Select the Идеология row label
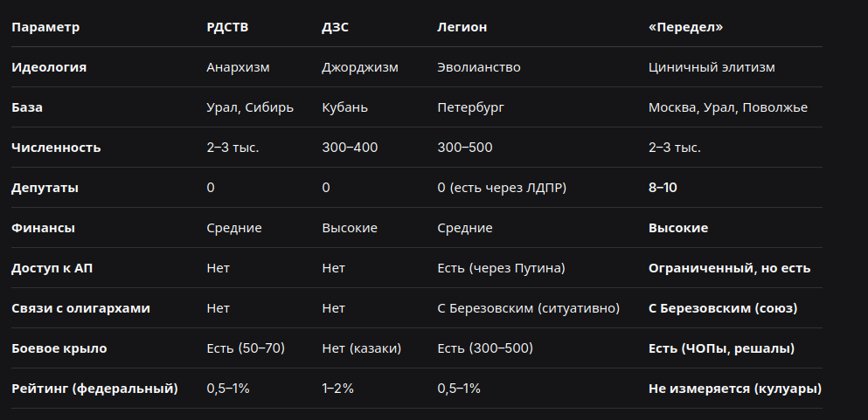The width and height of the screenshot is (868, 420). pos(49,67)
